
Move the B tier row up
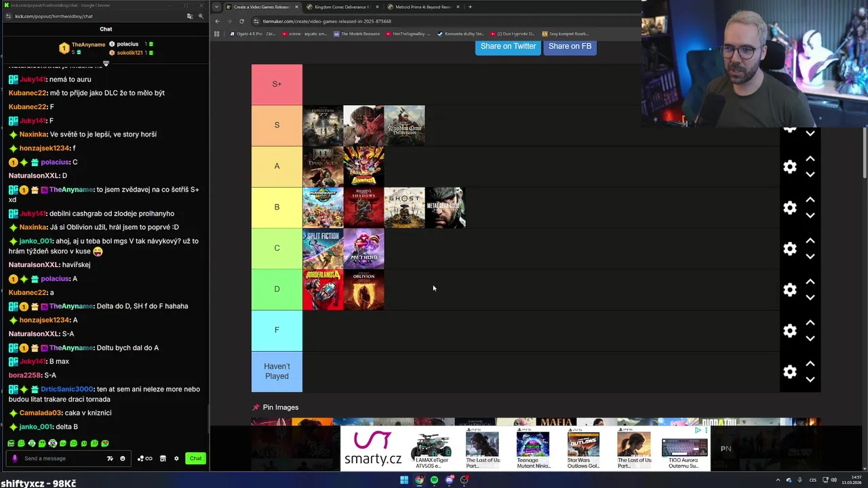click(x=810, y=200)
